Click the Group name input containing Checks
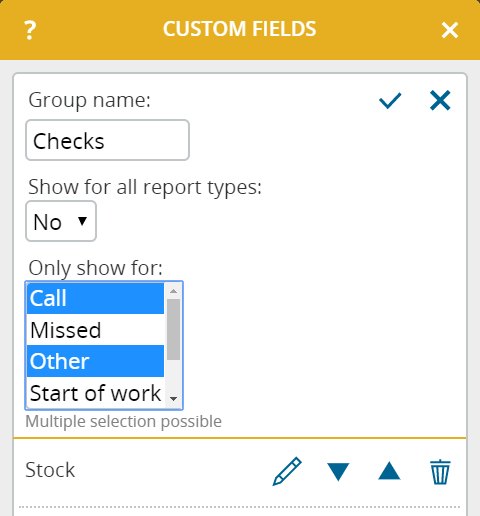This screenshot has width=480, height=516. point(107,140)
